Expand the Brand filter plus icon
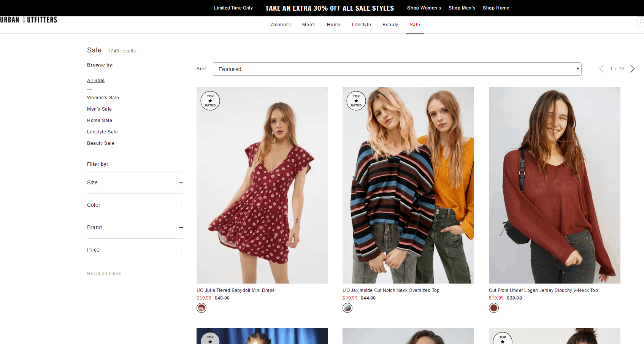 tap(181, 228)
